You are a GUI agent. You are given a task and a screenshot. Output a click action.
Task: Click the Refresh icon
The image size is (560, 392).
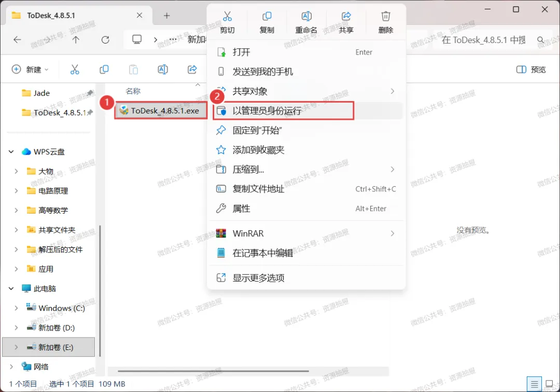[x=105, y=39]
